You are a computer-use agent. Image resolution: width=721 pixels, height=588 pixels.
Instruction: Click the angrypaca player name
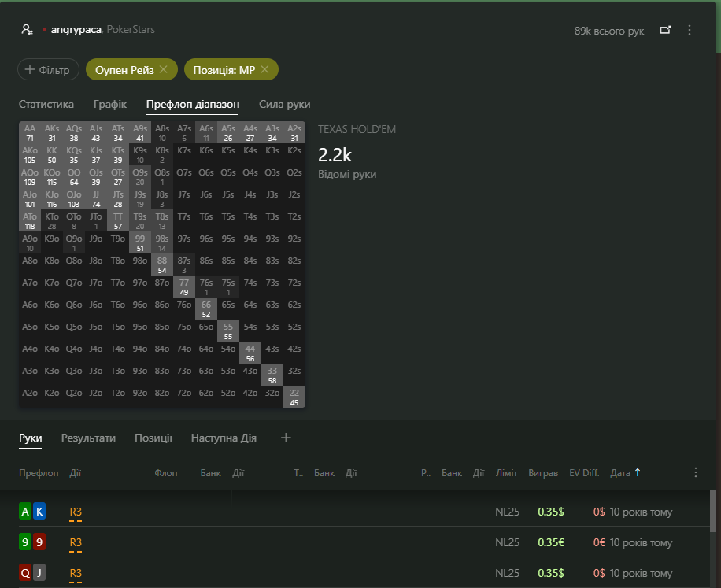point(76,30)
